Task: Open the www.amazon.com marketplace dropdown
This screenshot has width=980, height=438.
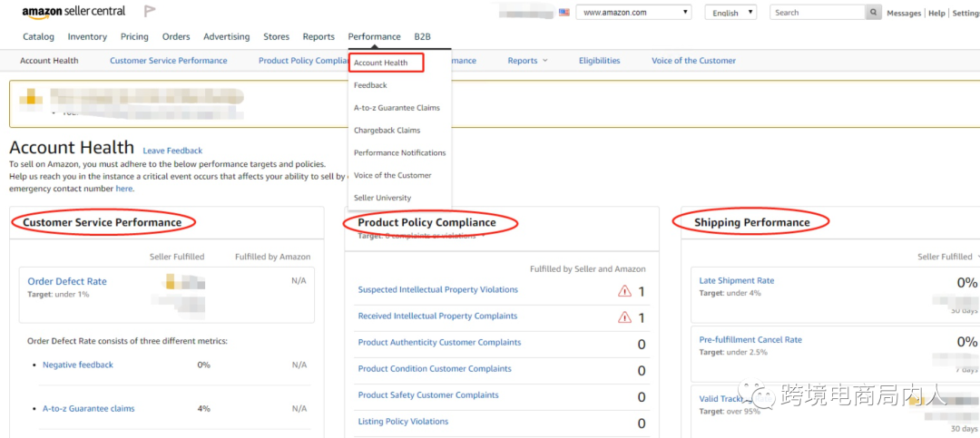Action: tap(633, 13)
